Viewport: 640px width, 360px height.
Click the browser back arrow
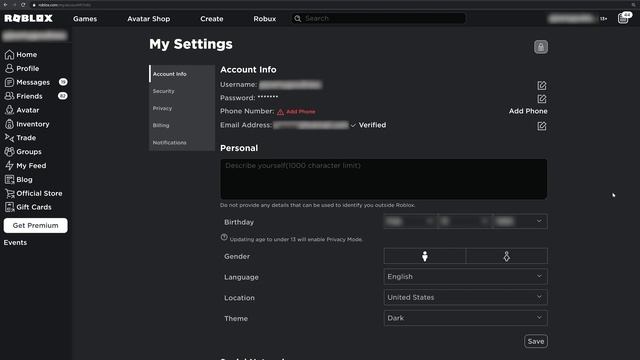(x=5, y=5)
